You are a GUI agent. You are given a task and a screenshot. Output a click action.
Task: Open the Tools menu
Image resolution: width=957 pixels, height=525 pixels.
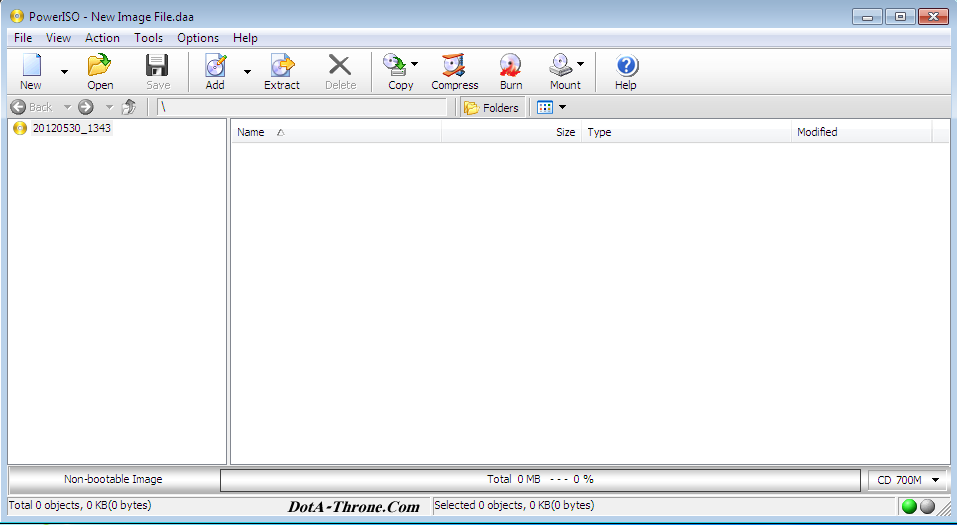149,38
